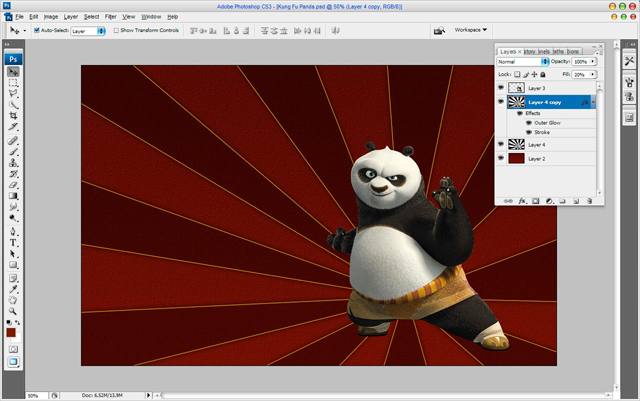Open the tool preset picker arrow
The width and height of the screenshot is (640, 401).
coord(24,31)
